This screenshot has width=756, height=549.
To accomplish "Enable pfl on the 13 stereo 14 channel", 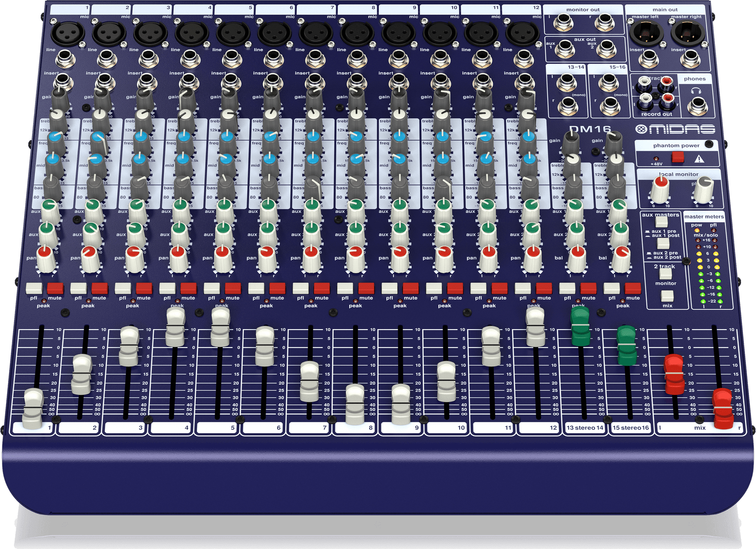I will click(567, 288).
